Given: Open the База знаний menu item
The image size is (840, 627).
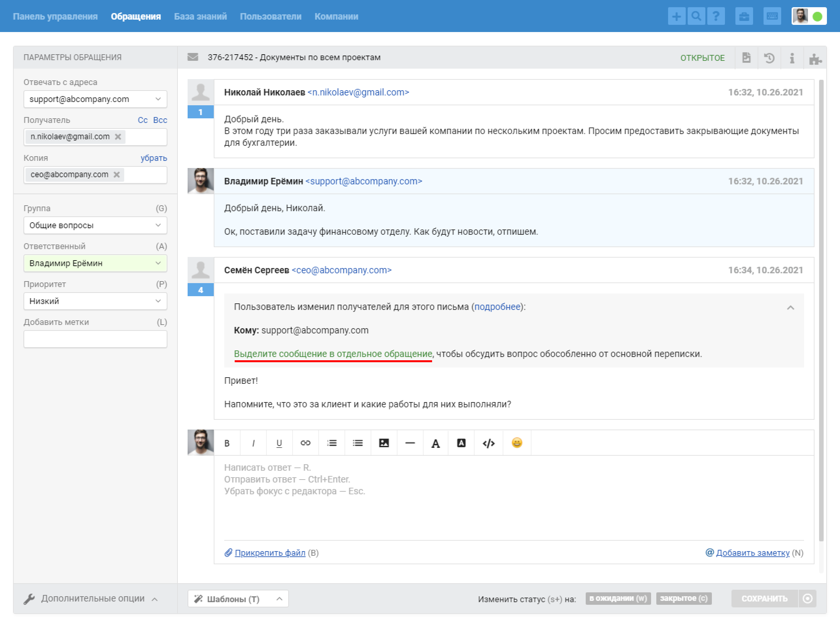Looking at the screenshot, I should point(200,16).
